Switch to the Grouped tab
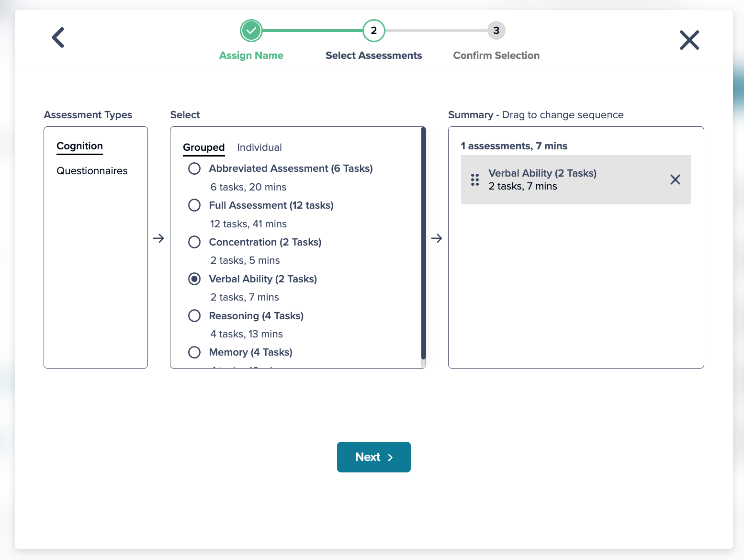 point(203,147)
